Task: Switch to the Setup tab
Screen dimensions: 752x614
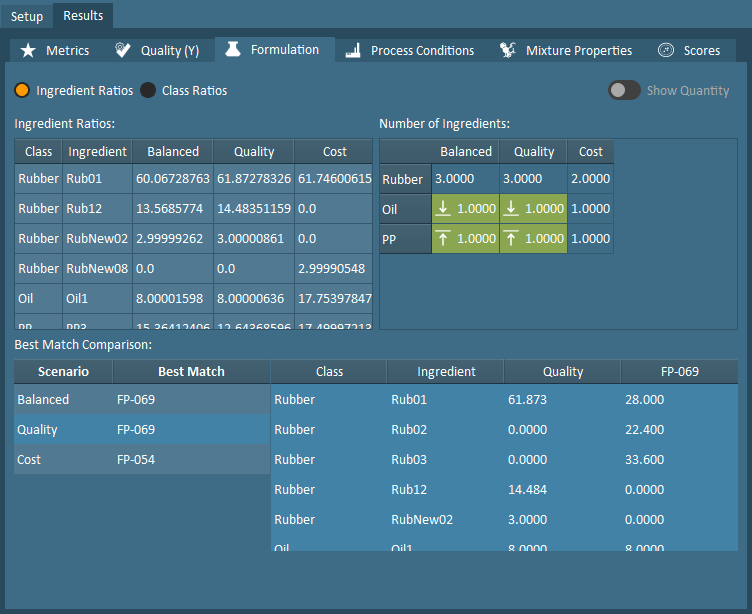Action: pos(27,16)
